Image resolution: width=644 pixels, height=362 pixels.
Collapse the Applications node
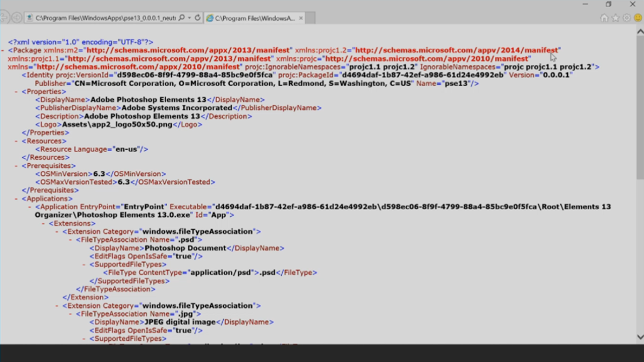click(x=16, y=199)
